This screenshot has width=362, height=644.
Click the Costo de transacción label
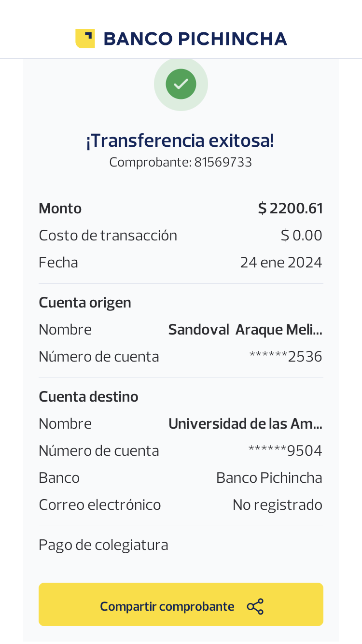click(x=108, y=236)
